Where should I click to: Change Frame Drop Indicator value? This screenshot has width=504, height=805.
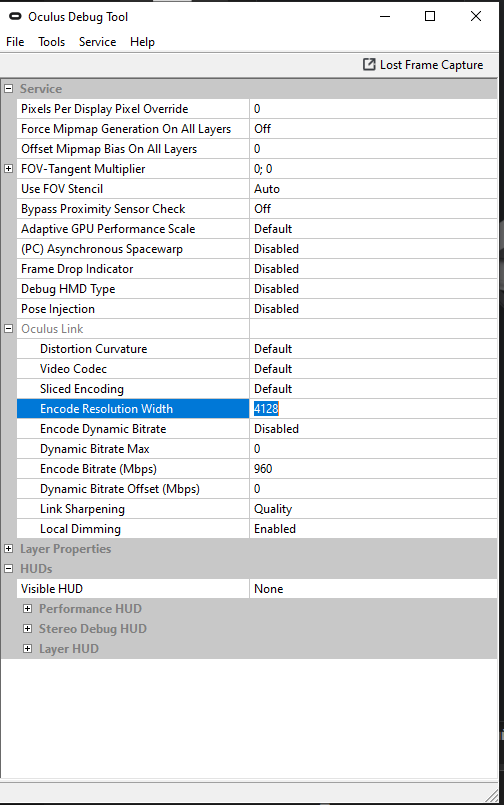pos(373,269)
